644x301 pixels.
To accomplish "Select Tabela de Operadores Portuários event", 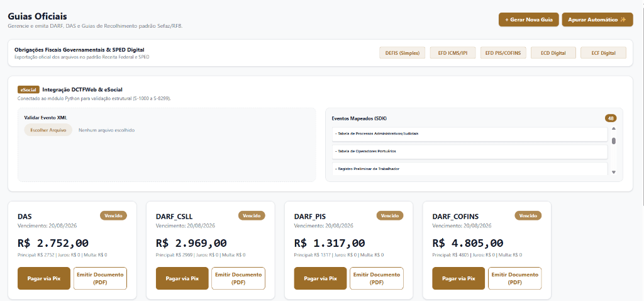I will pyautogui.click(x=469, y=151).
